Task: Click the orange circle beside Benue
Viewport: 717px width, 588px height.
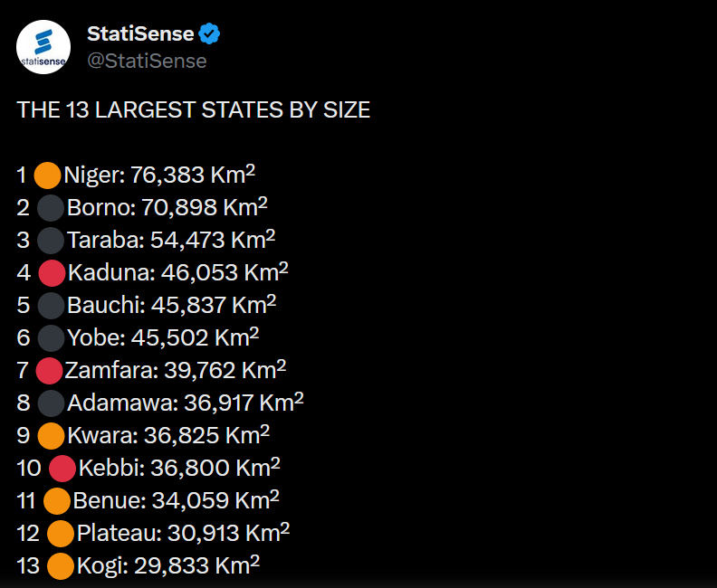Action: tap(57, 500)
